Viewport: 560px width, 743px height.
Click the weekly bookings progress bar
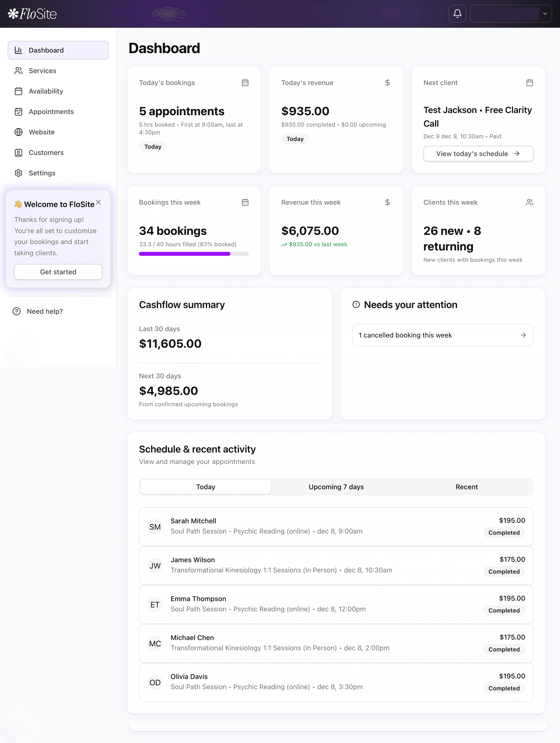tap(194, 254)
